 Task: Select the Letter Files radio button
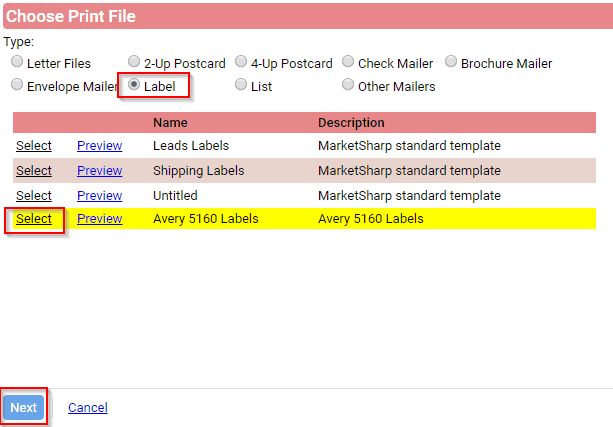17,61
